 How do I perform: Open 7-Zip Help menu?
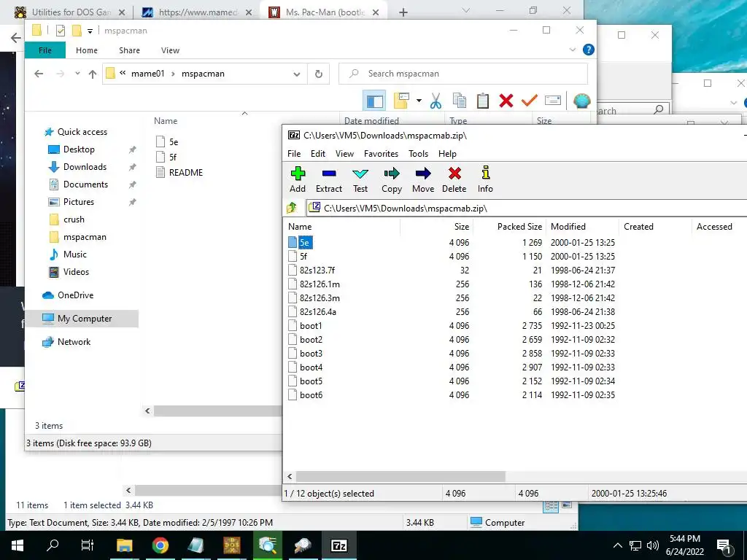(x=447, y=153)
